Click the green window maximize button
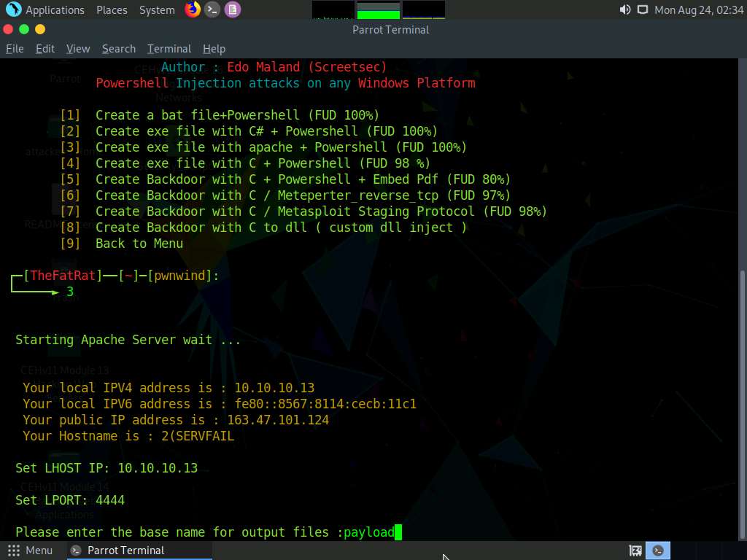Screen dimensions: 747x560 (x=24, y=29)
